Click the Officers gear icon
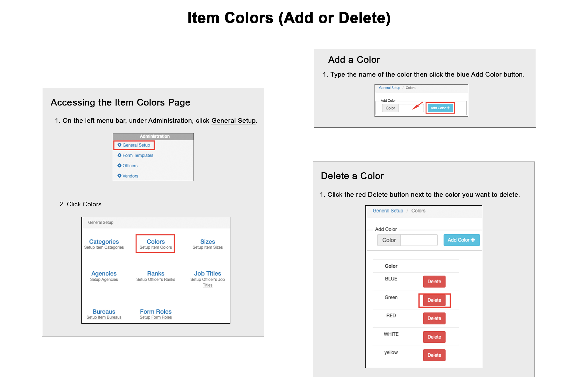This screenshot has height=392, width=575. click(x=119, y=165)
